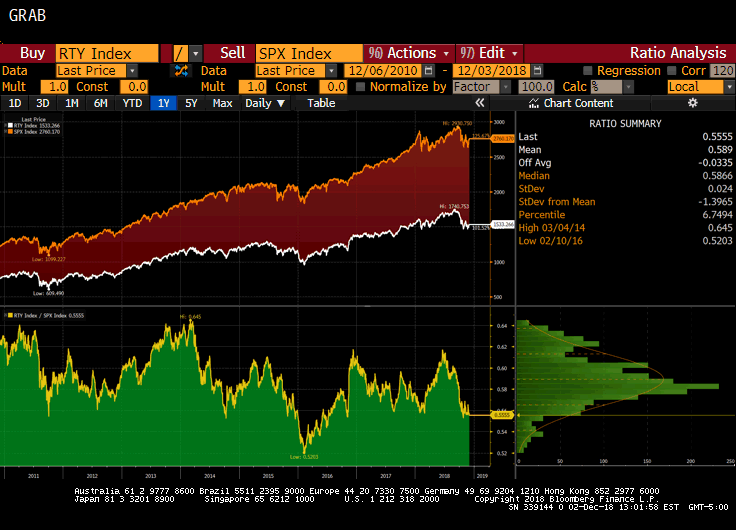Image resolution: width=736 pixels, height=530 pixels.
Task: Click the start date 12/06/2010 field
Action: 383,71
